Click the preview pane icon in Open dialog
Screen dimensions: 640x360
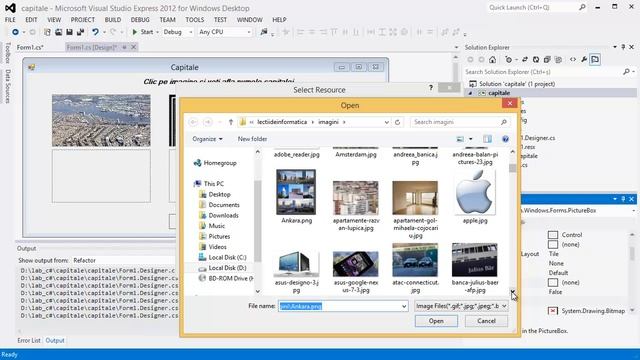tap(487, 139)
